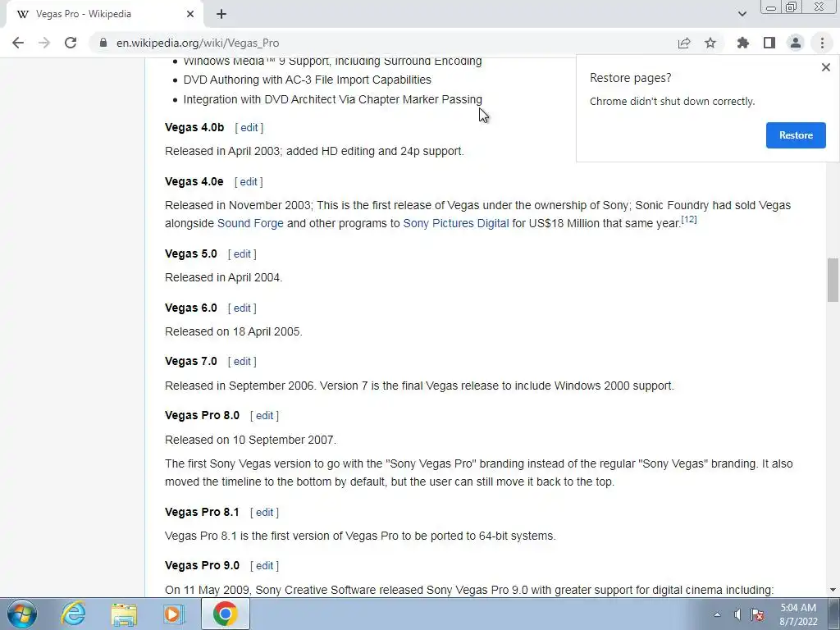Viewport: 840px width, 630px height.
Task: Click the forward navigation arrow
Action: (x=44, y=43)
